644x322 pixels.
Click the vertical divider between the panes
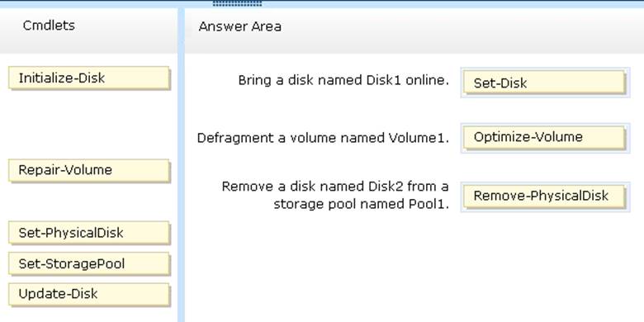pyautogui.click(x=181, y=164)
